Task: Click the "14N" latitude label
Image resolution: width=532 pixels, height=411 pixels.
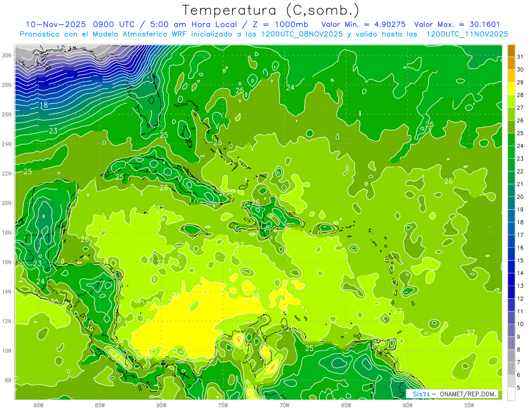Action: pyautogui.click(x=7, y=292)
